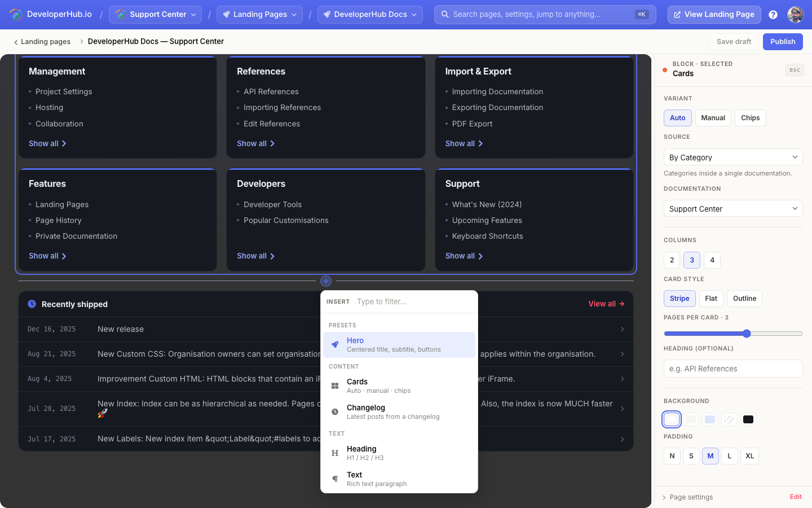
Task: Click the esc deselect block key
Action: point(795,70)
